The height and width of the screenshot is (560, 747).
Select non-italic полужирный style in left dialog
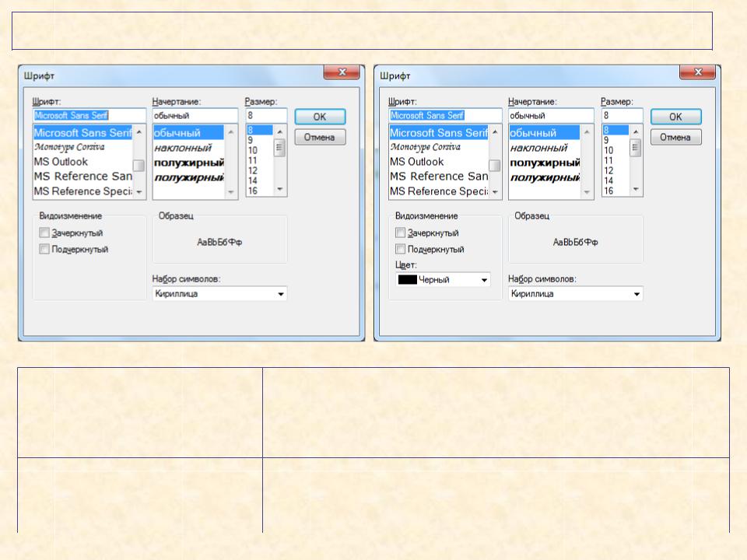(188, 163)
